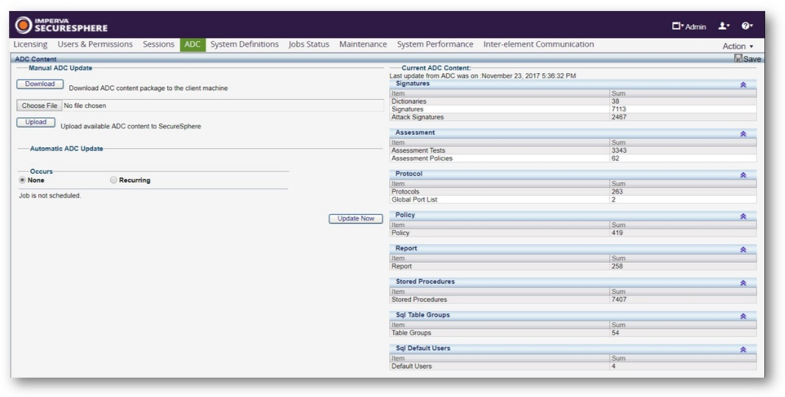Click the Assessment Policies row

pos(573,158)
